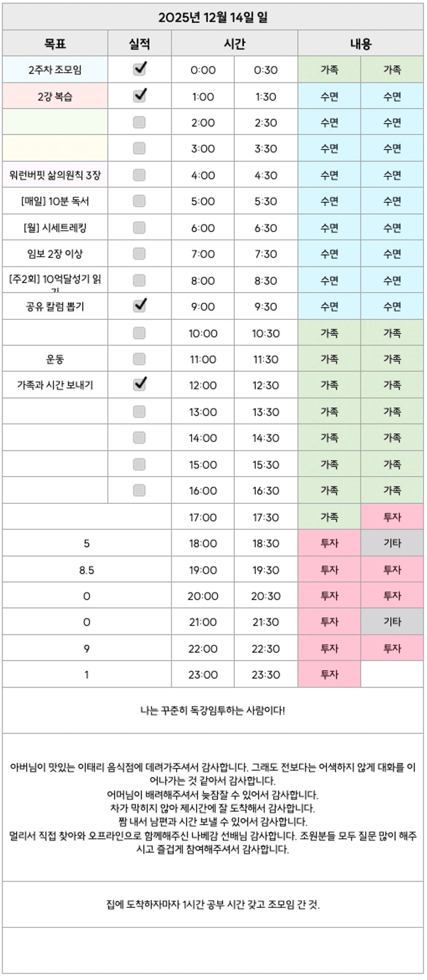Screen dimensions: 427x980
Task: Uncheck the 가족과 시간 보내기 checkbox
Action: [139, 385]
